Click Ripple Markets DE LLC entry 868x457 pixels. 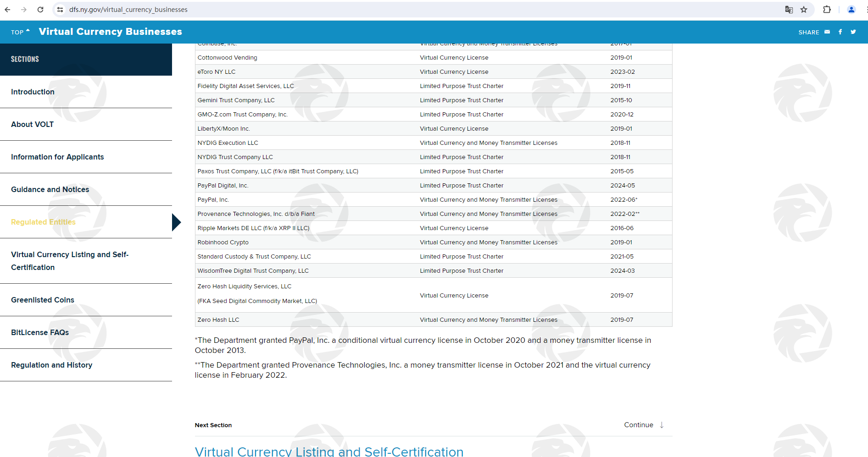click(253, 228)
